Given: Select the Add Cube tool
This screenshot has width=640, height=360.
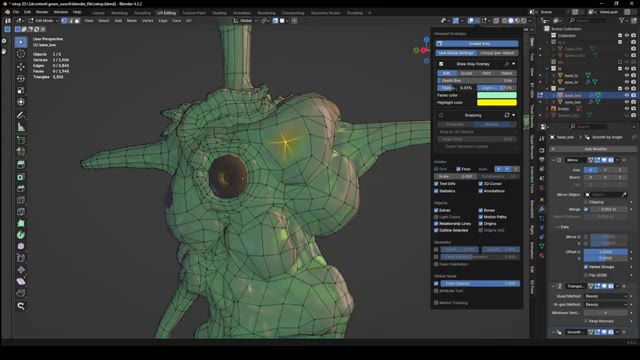Looking at the screenshot, I should tap(21, 140).
